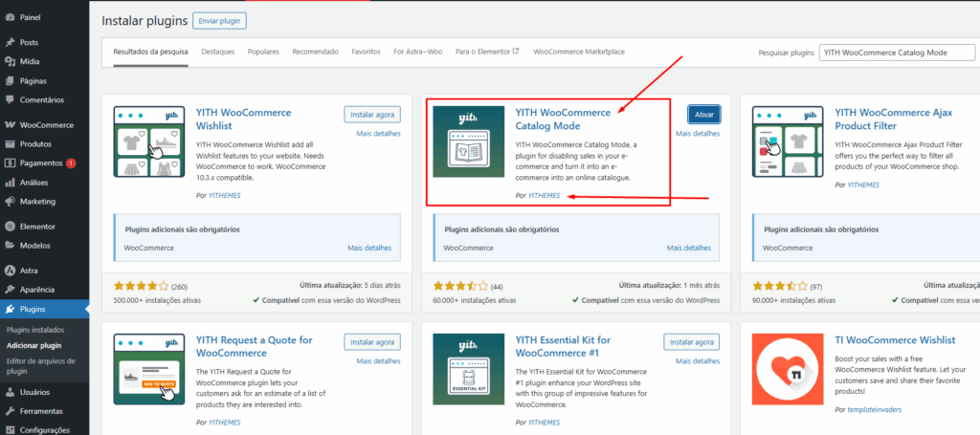Click the 4-star rating for YITH Wishlist

coord(142,287)
